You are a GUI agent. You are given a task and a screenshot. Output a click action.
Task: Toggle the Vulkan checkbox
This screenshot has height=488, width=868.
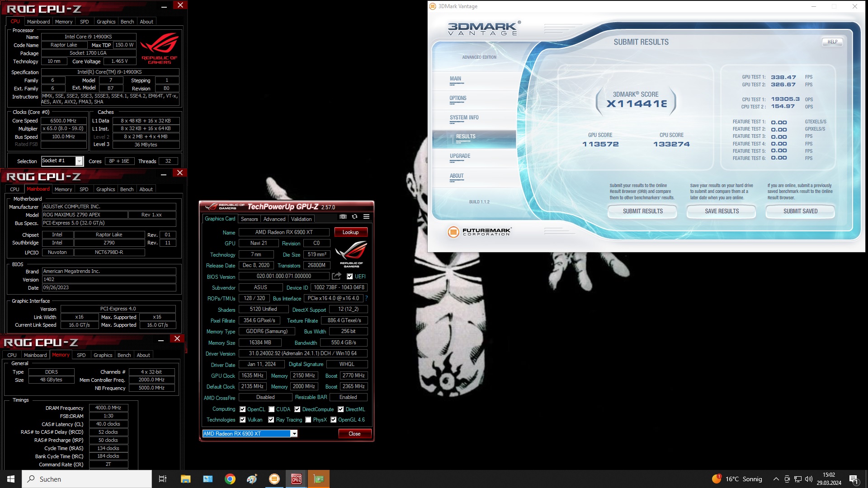(x=243, y=420)
